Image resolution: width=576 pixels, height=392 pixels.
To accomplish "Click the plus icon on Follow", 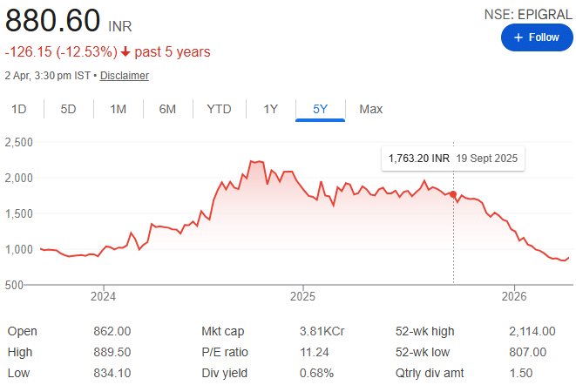I will 518,37.
